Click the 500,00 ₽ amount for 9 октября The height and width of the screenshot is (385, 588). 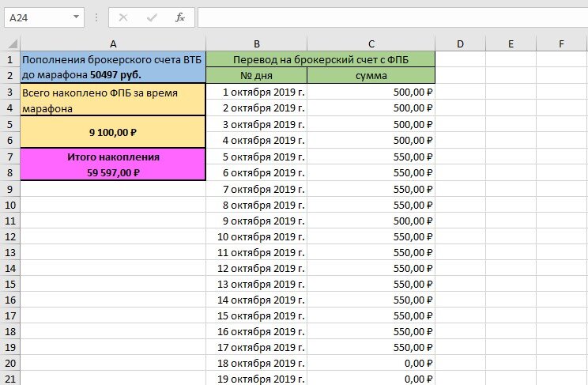pos(371,221)
